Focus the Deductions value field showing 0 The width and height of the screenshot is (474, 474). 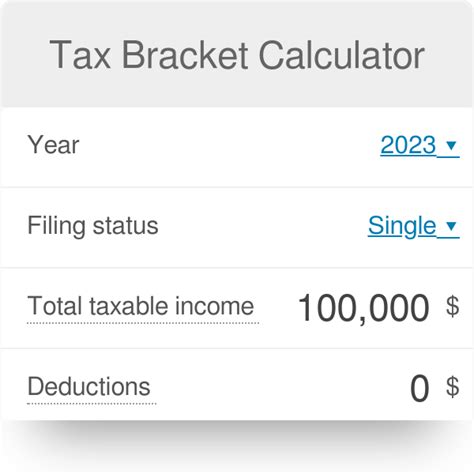[x=419, y=388]
